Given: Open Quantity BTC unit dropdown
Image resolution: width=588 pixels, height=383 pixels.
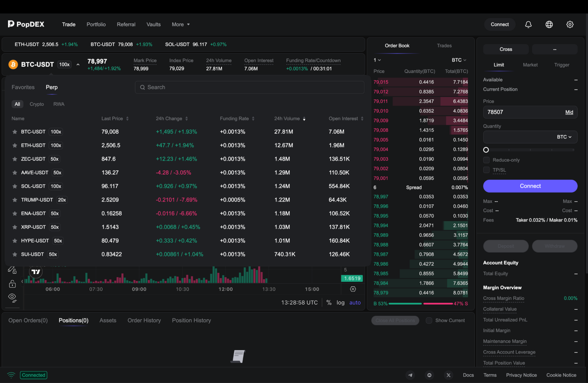Looking at the screenshot, I should pyautogui.click(x=564, y=137).
